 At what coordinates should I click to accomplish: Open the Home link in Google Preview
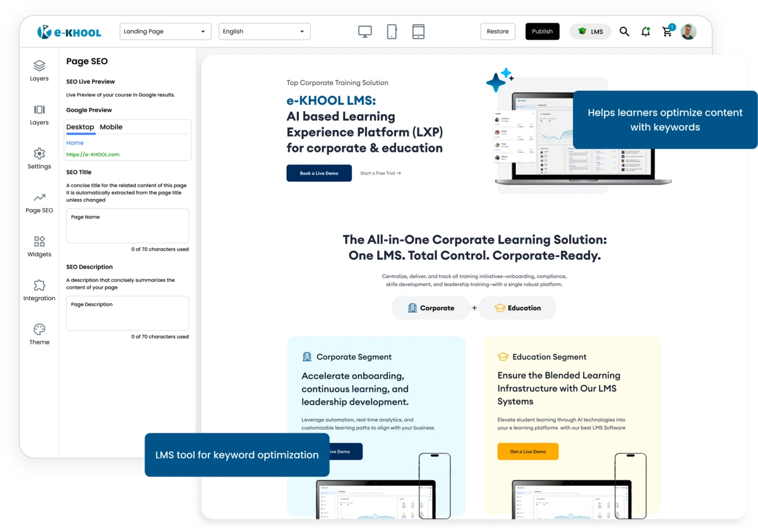coord(75,143)
